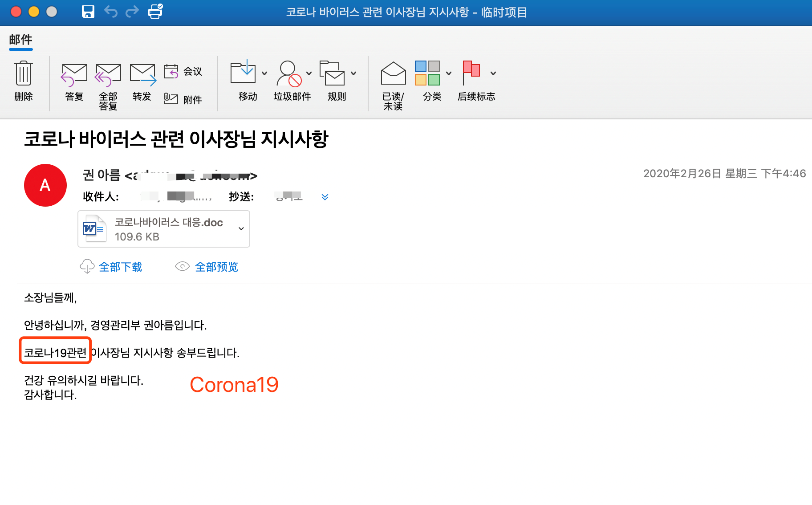Forward (转发) this email
Image resolution: width=812 pixels, height=505 pixels.
142,82
